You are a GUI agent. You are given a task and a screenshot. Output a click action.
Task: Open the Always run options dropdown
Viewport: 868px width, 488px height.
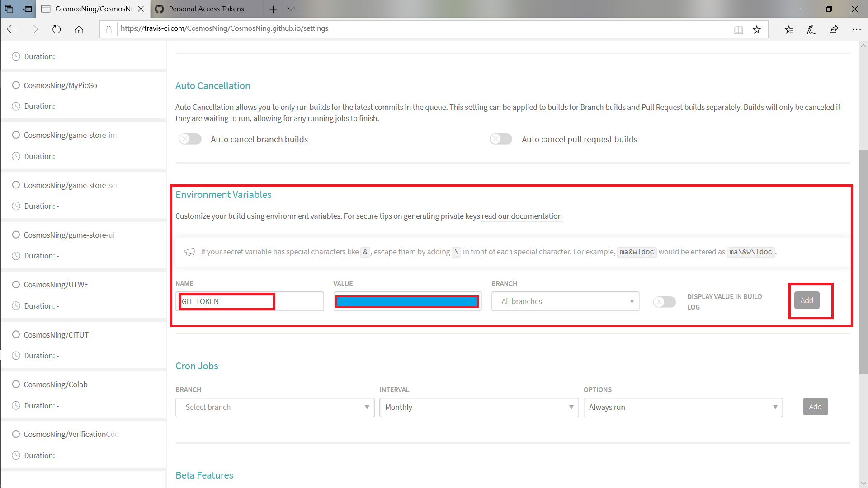click(x=683, y=407)
